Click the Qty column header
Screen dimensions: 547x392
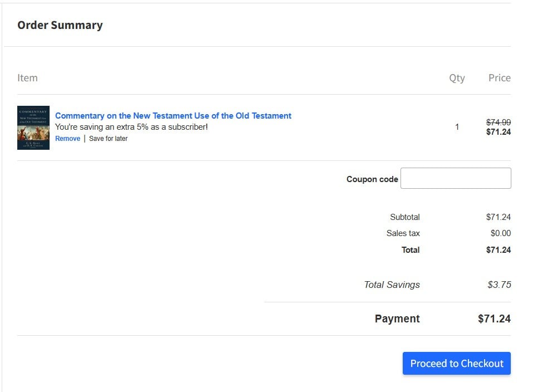457,78
